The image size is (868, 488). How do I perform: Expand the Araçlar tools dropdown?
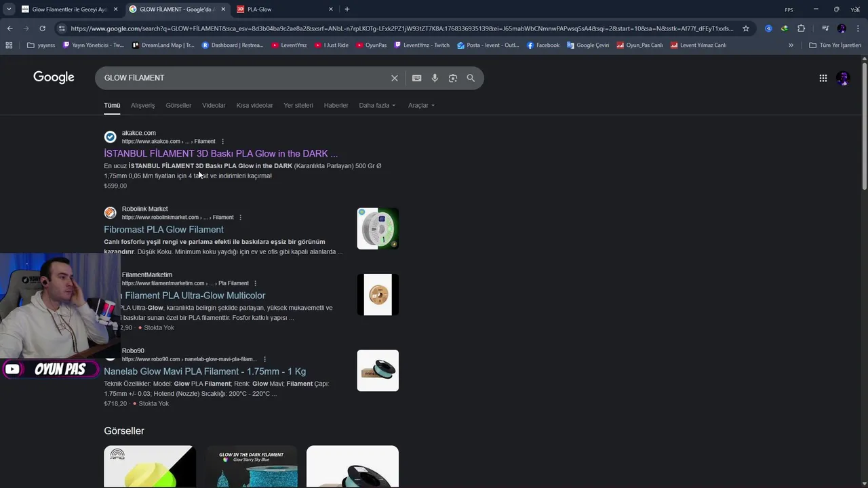[421, 106]
